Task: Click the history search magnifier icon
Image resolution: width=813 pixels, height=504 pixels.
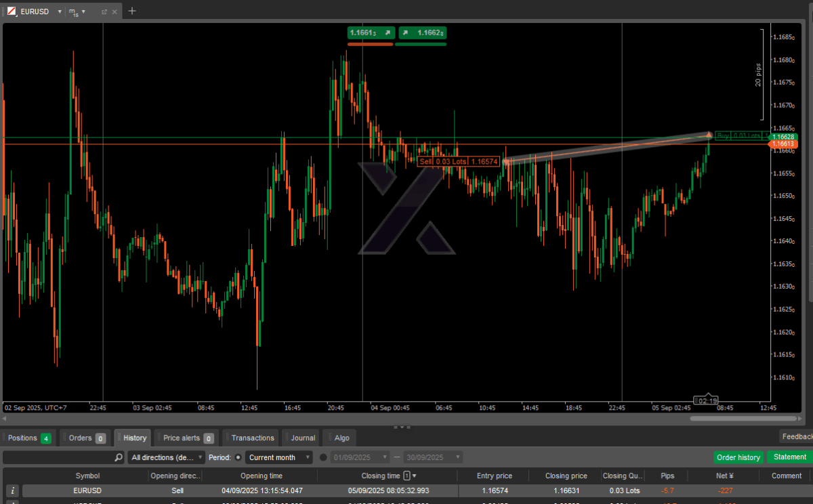Action: point(119,457)
